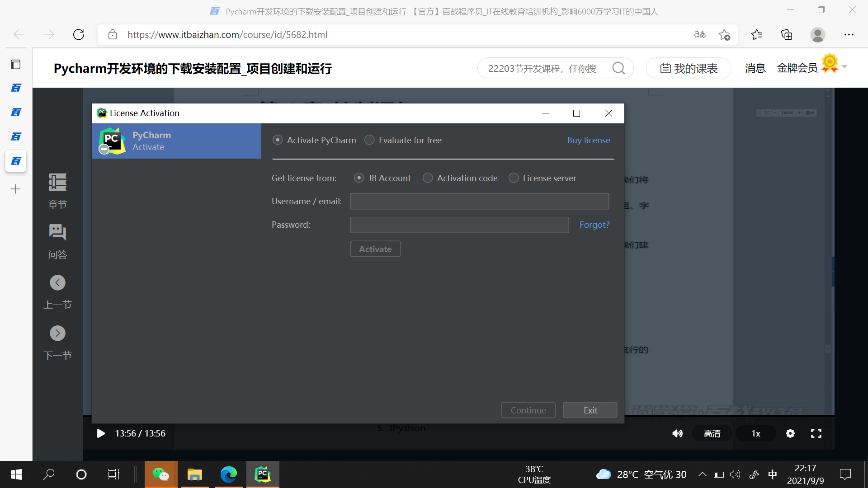Click the Forgot? password link
This screenshot has width=868, height=488.
(x=594, y=225)
